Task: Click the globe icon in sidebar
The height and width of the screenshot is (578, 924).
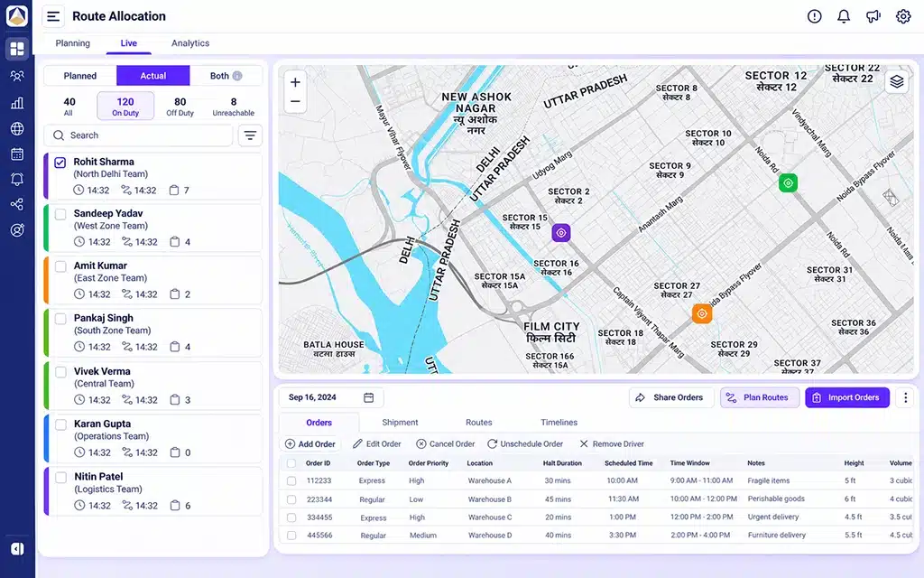Action: (17, 128)
